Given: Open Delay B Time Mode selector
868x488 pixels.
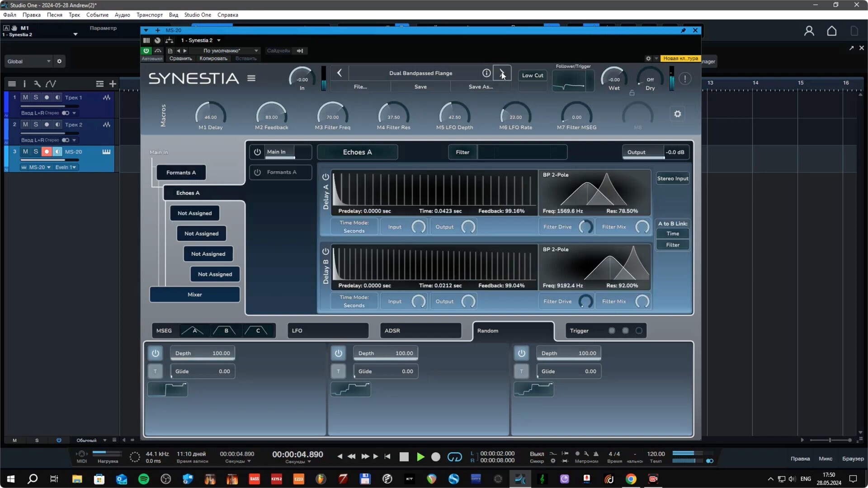Looking at the screenshot, I should (x=354, y=301).
